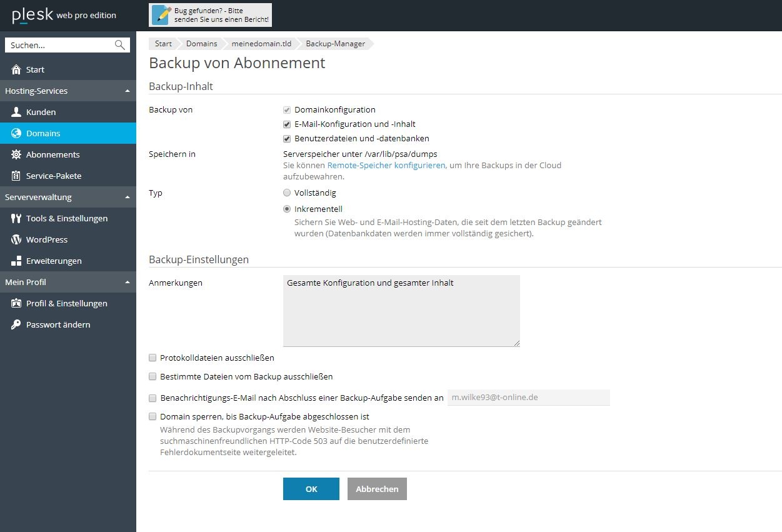Click the disabled Domainkonfiguration checkbox
The image size is (782, 532).
pos(287,109)
